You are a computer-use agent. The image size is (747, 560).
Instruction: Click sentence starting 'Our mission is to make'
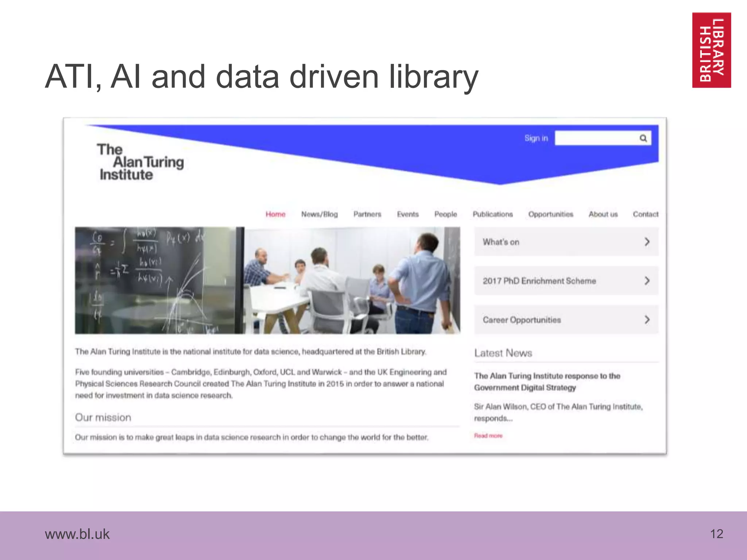252,437
